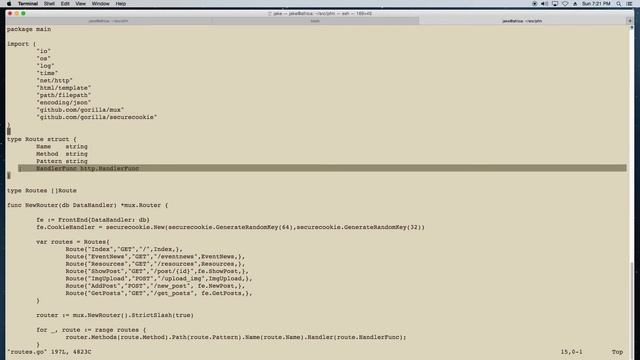
Task: Click the "import (" line
Action: 22,44
